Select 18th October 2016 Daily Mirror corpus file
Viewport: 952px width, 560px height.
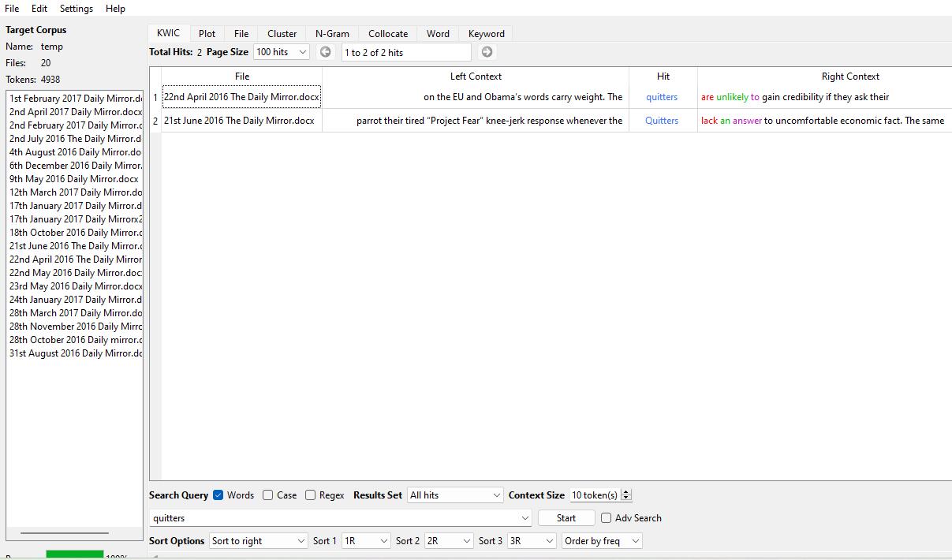pyautogui.click(x=75, y=233)
